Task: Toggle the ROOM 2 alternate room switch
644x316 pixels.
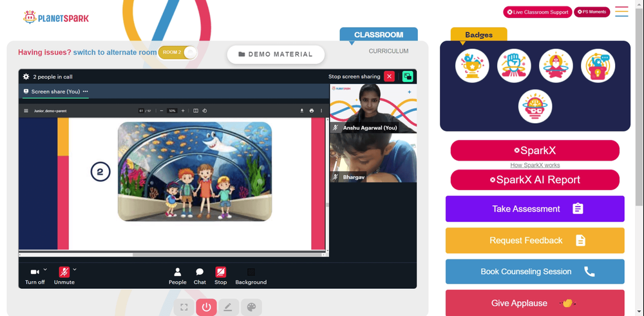Action: (178, 52)
